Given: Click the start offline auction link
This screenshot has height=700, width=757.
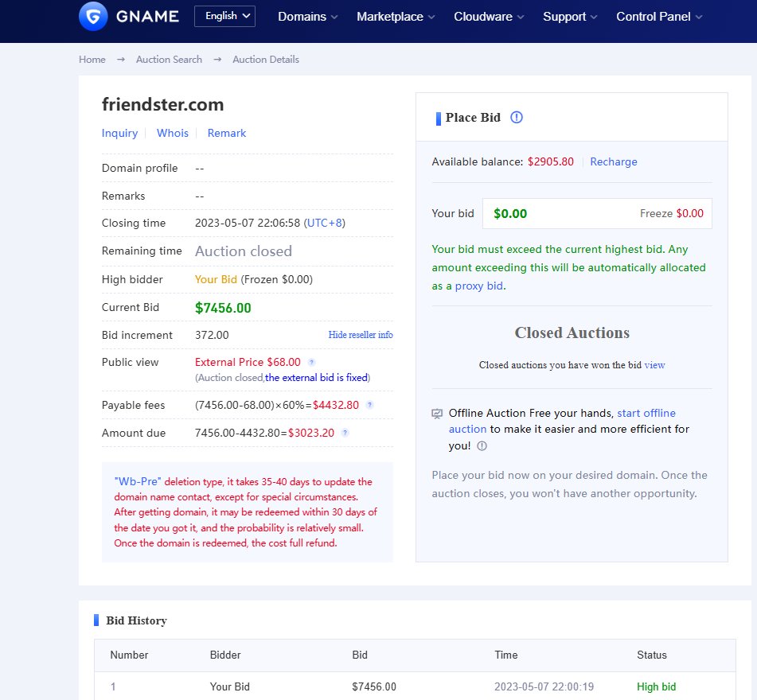Looking at the screenshot, I should coord(646,413).
